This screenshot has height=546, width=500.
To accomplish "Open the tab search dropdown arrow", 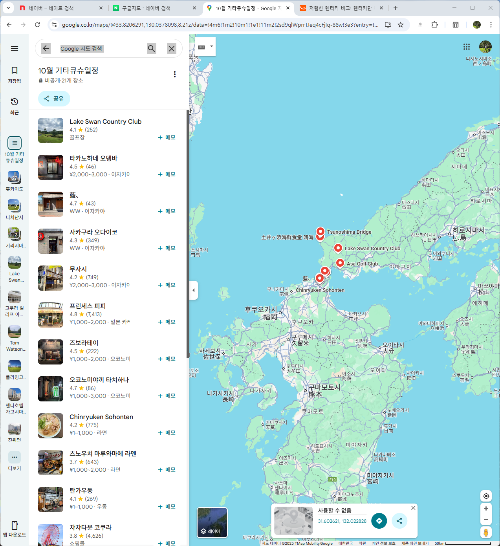I will pyautogui.click(x=8, y=8).
